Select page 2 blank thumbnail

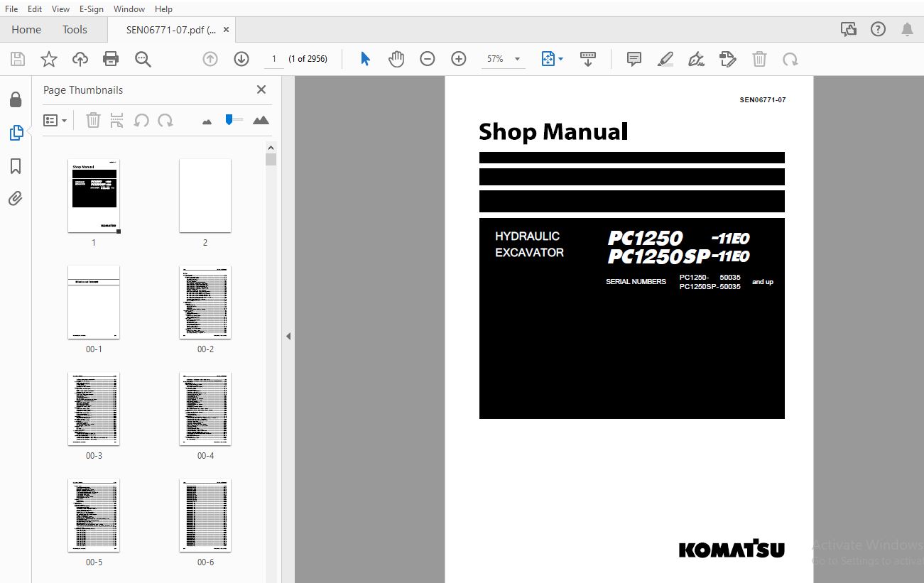[205, 196]
